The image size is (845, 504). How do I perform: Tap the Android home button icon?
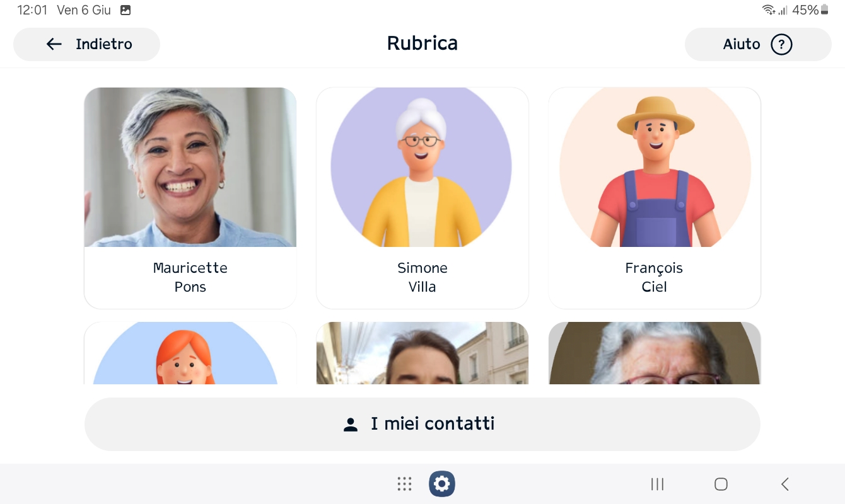click(x=721, y=484)
